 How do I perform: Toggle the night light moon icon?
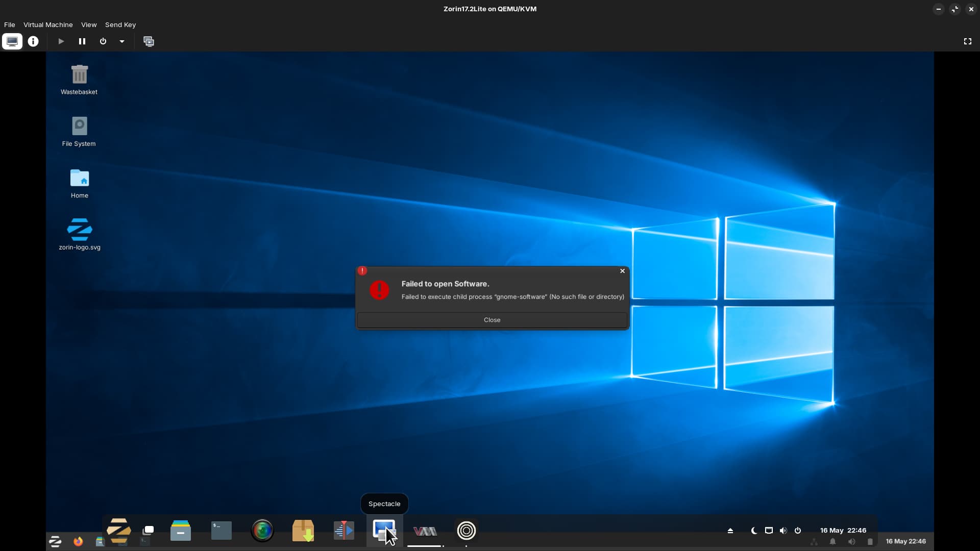click(x=754, y=531)
